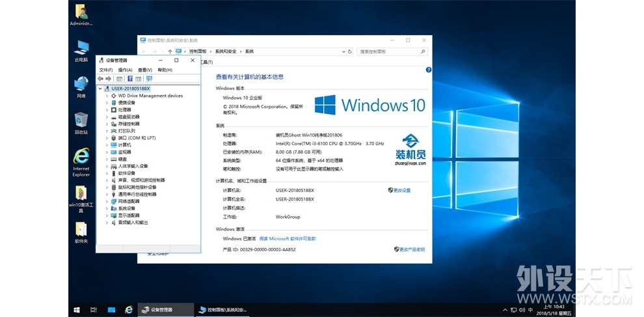Select the 计算机 device icon
Image resolution: width=644 pixels, height=317 pixels.
pos(114,145)
